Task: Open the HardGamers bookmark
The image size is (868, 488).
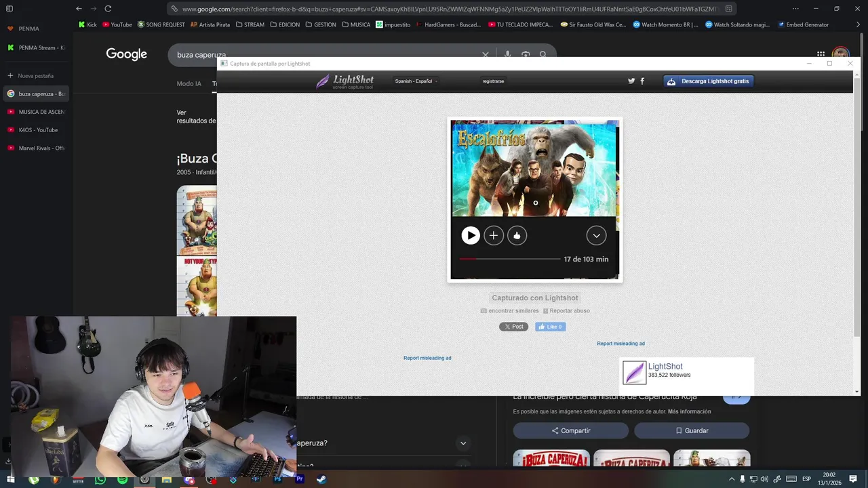Action: click(448, 24)
